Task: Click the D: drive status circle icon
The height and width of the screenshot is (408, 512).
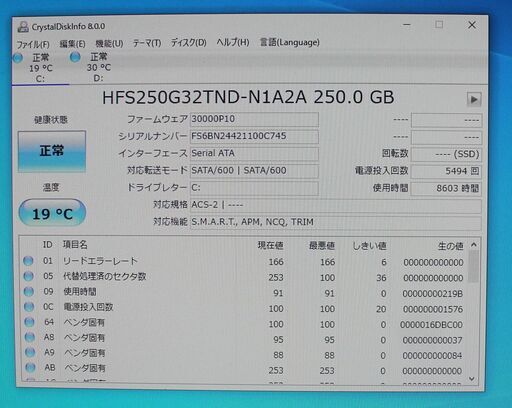Action: 75,57
